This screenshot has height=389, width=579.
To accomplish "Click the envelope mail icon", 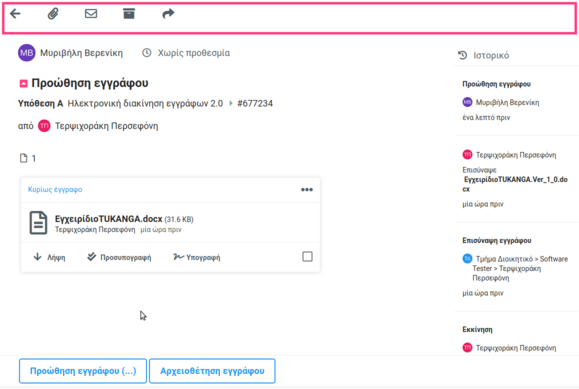I will (91, 14).
